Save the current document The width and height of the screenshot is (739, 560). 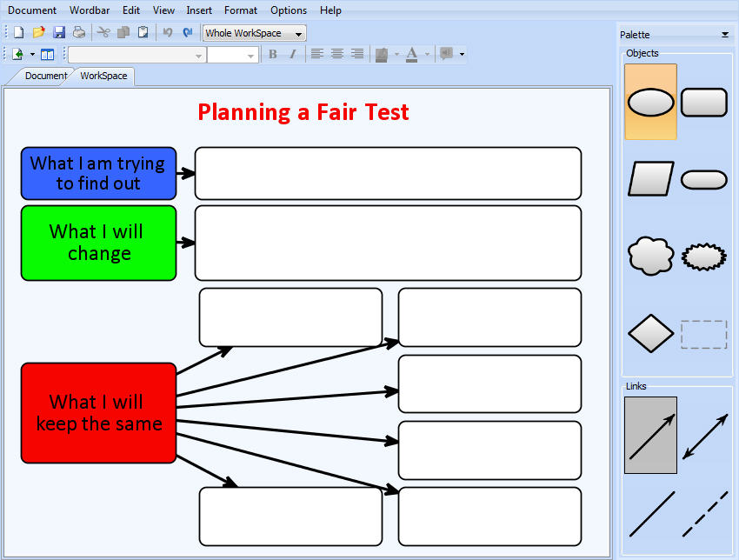pyautogui.click(x=58, y=31)
